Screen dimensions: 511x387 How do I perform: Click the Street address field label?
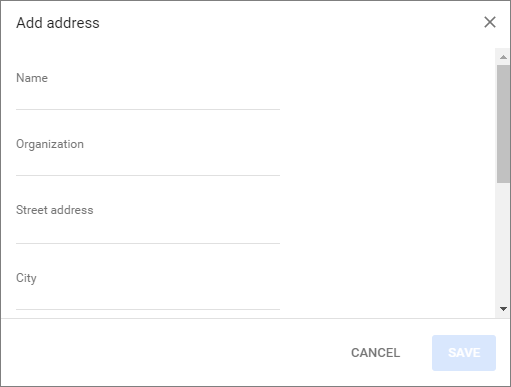click(x=55, y=210)
